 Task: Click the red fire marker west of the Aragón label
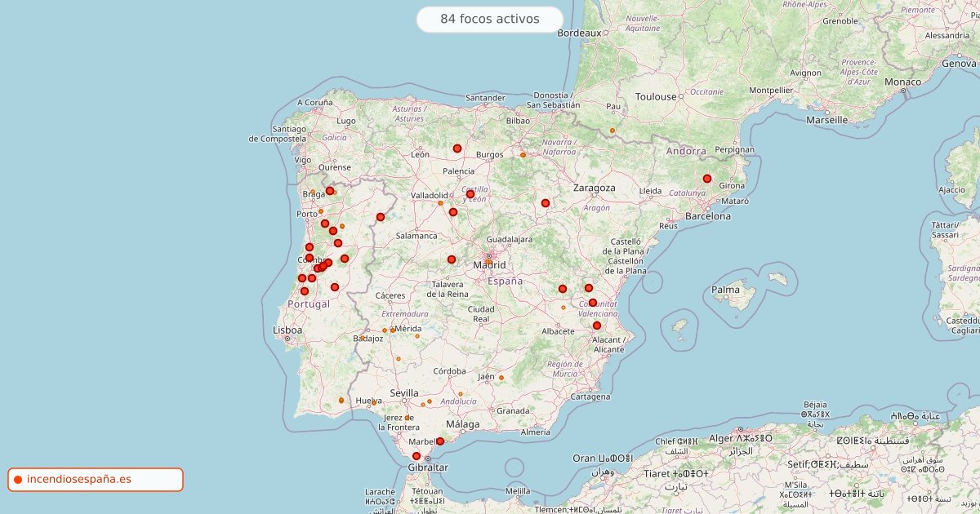tap(546, 203)
